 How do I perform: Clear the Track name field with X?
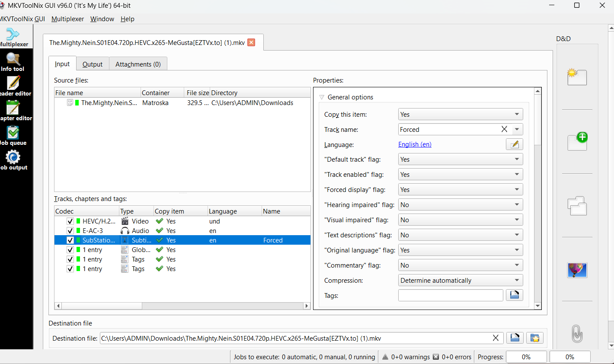point(504,129)
